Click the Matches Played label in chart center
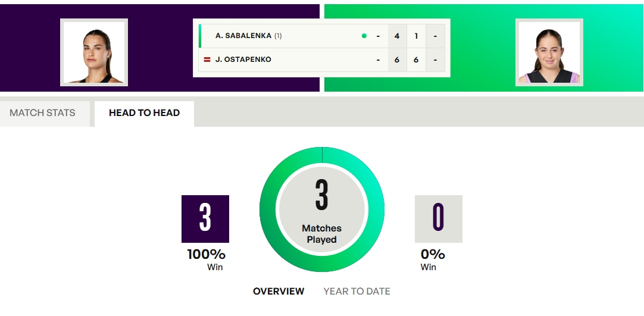The height and width of the screenshot is (316, 644). coord(321,234)
